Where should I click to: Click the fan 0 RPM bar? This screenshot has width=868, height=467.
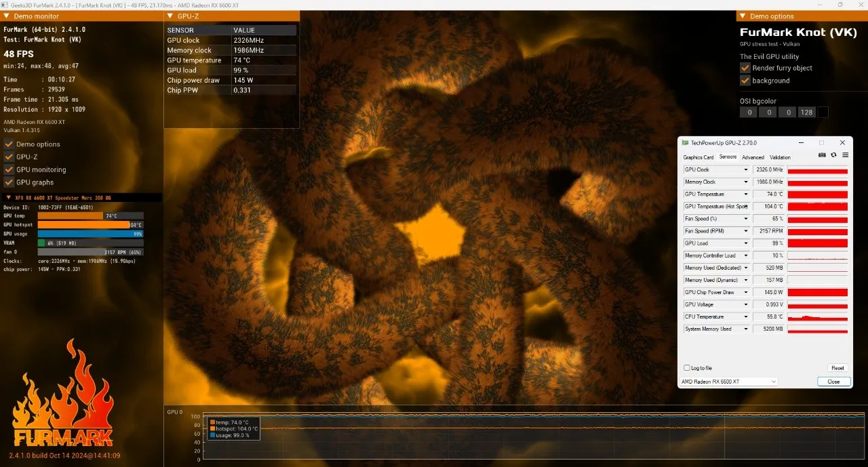click(90, 251)
